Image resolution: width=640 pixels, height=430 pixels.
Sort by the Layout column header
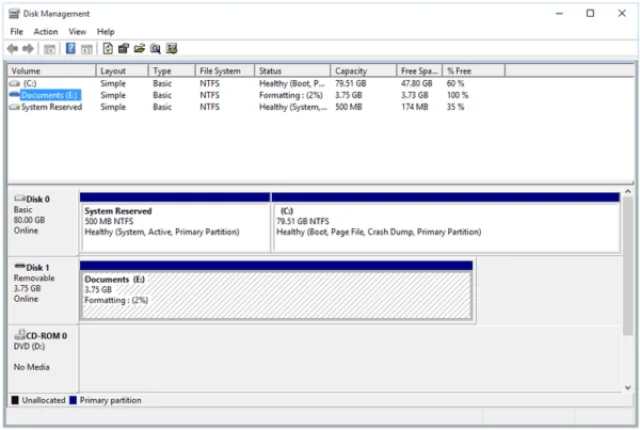[x=122, y=71]
